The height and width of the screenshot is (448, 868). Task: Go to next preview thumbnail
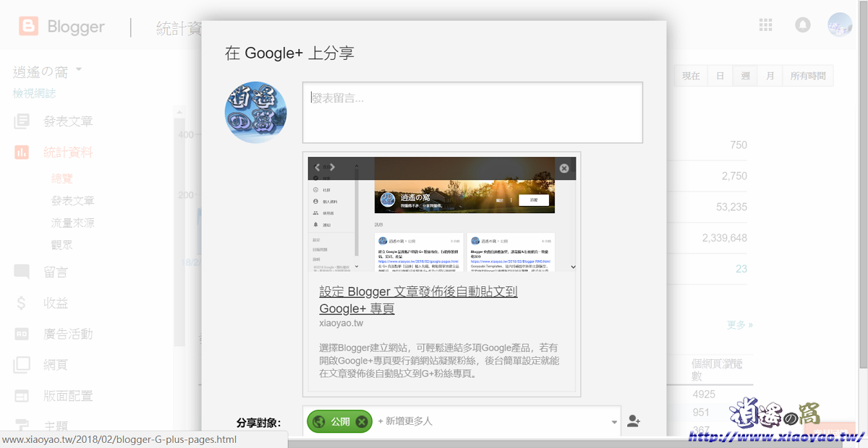pyautogui.click(x=333, y=168)
